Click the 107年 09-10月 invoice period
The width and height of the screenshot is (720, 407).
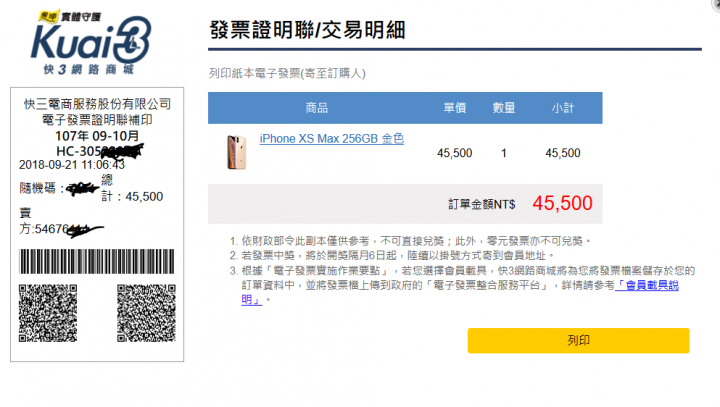[97, 136]
